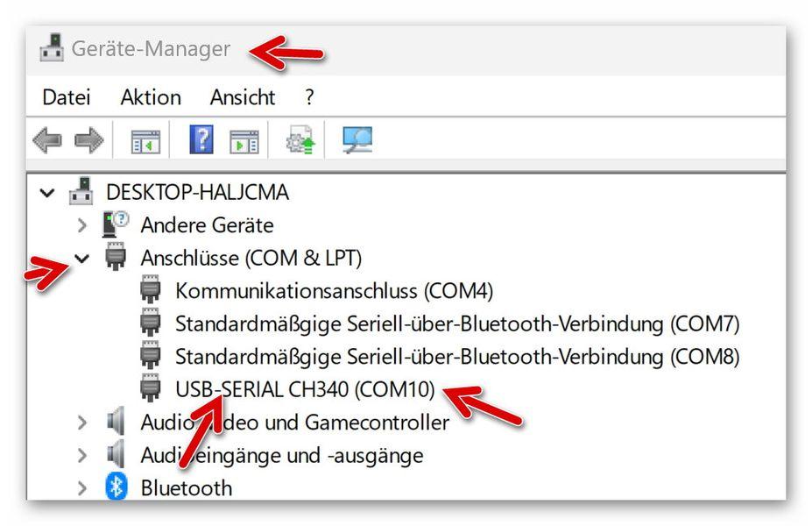Image resolution: width=812 pixels, height=526 pixels.
Task: Open the Aktion menu
Action: (151, 97)
